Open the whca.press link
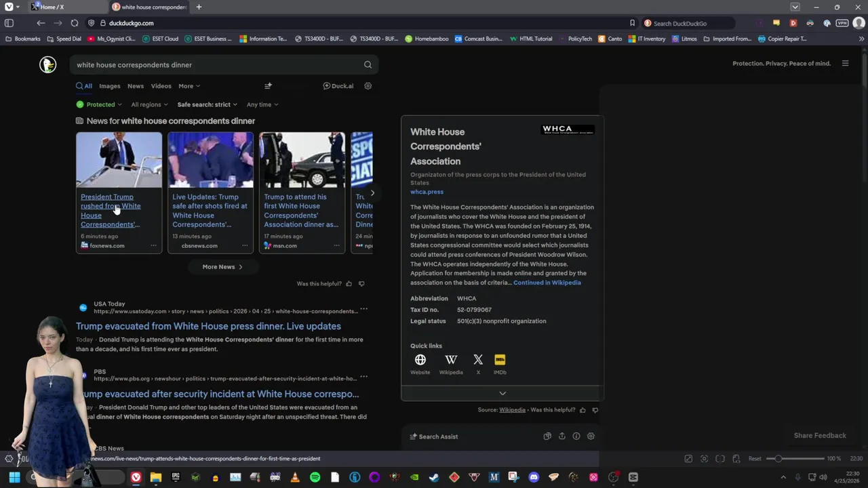868x488 pixels. coord(427,192)
